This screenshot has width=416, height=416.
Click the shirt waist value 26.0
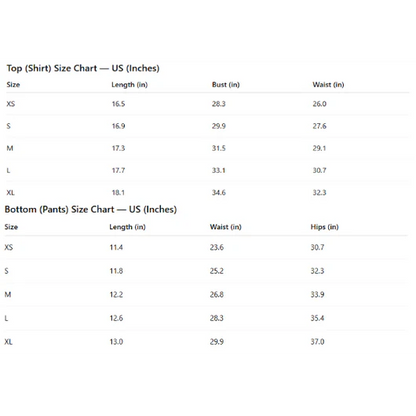tap(319, 104)
